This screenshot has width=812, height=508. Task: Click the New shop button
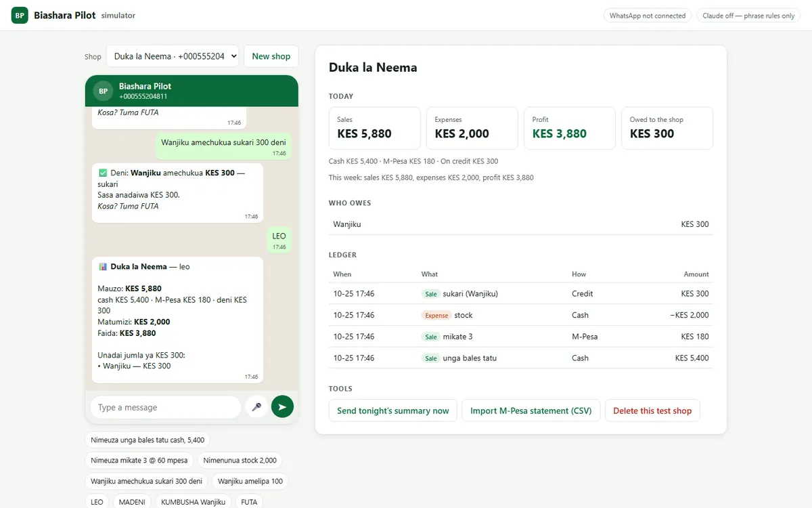(271, 56)
